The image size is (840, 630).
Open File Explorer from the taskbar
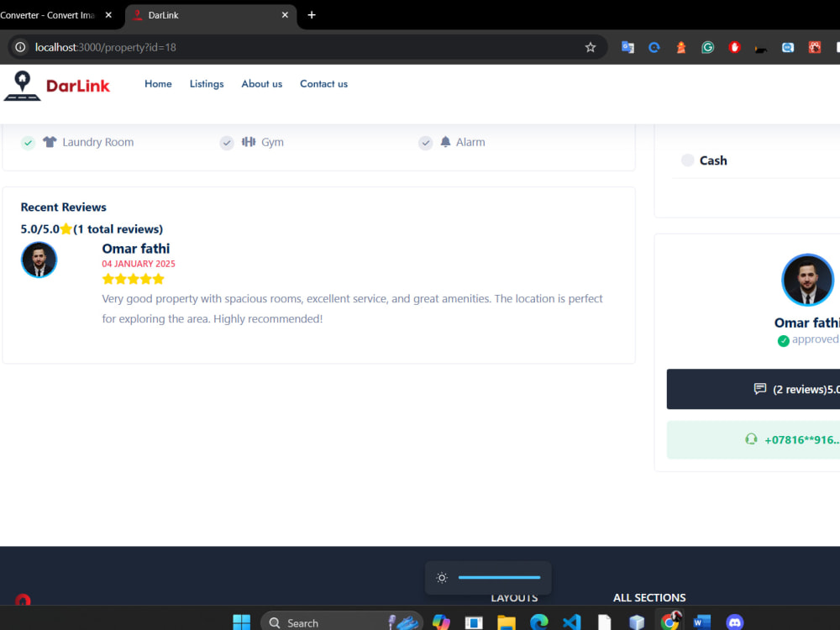507,622
